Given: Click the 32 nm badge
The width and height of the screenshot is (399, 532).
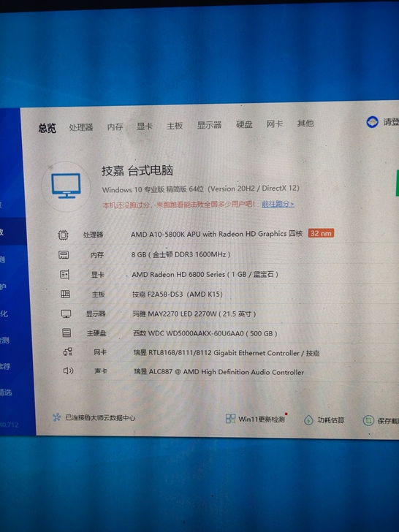Looking at the screenshot, I should (x=321, y=233).
